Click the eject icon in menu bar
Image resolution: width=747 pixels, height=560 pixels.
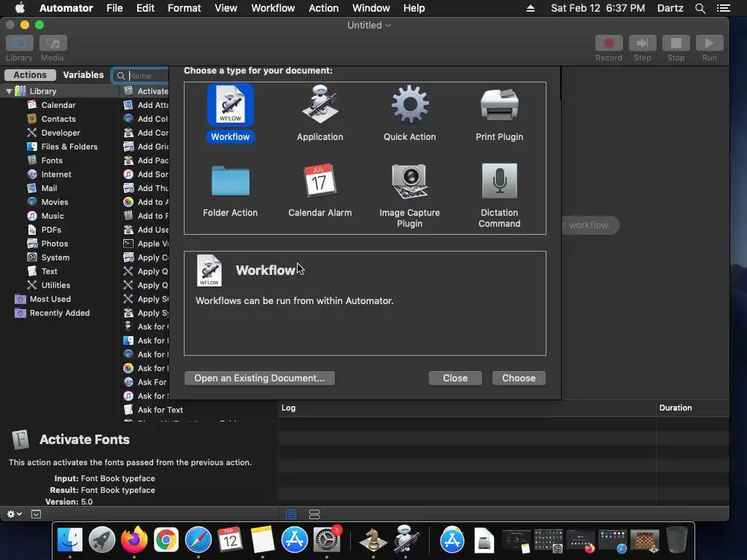(x=530, y=8)
